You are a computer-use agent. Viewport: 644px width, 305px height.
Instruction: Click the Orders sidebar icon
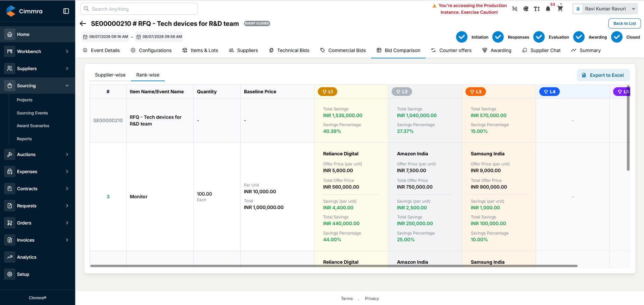[10, 223]
